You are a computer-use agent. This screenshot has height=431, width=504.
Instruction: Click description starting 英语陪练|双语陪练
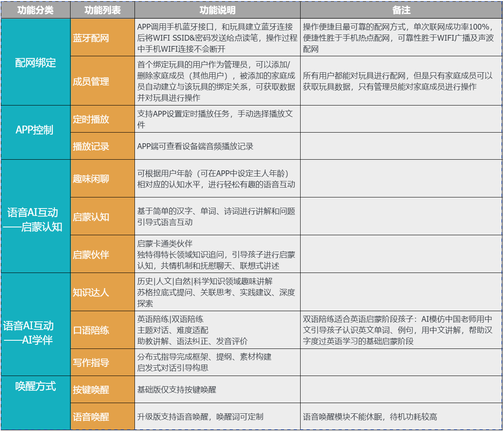point(217,330)
